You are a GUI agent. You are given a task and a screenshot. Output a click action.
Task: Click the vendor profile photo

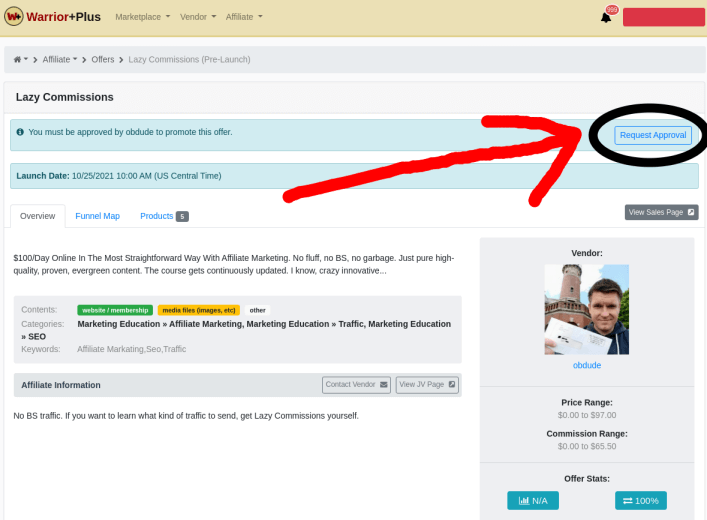[x=586, y=309]
